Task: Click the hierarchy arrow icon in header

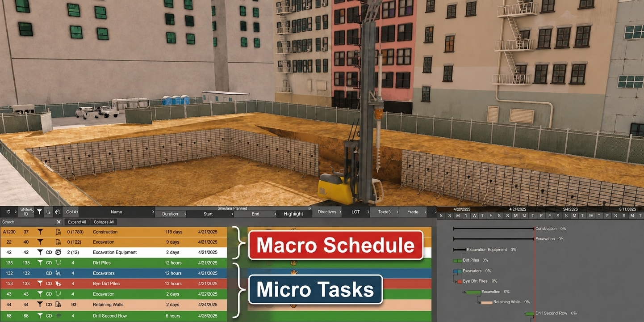Action: pos(49,212)
